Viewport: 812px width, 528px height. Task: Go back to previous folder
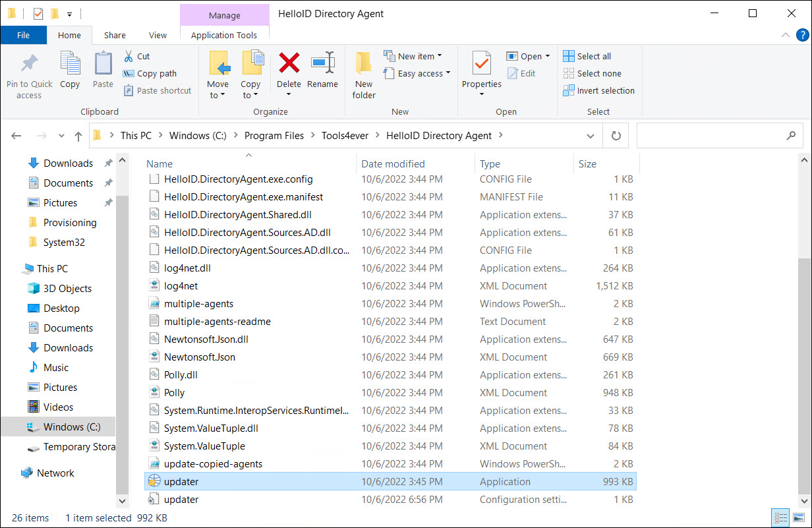pyautogui.click(x=16, y=136)
